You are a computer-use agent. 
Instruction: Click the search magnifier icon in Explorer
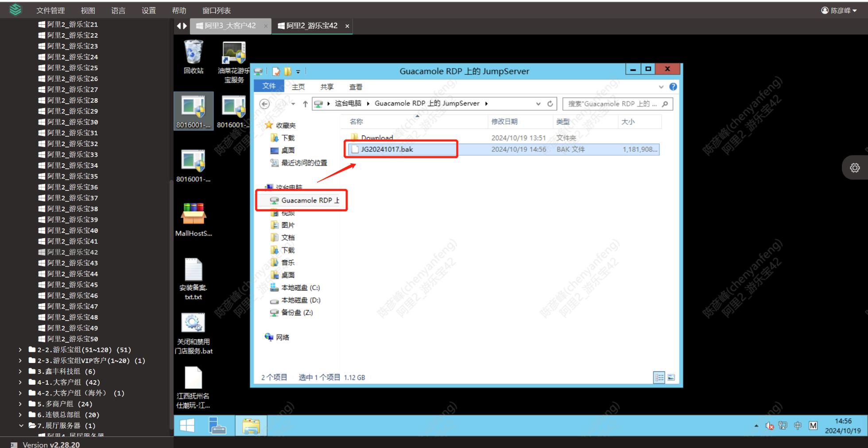coord(665,104)
